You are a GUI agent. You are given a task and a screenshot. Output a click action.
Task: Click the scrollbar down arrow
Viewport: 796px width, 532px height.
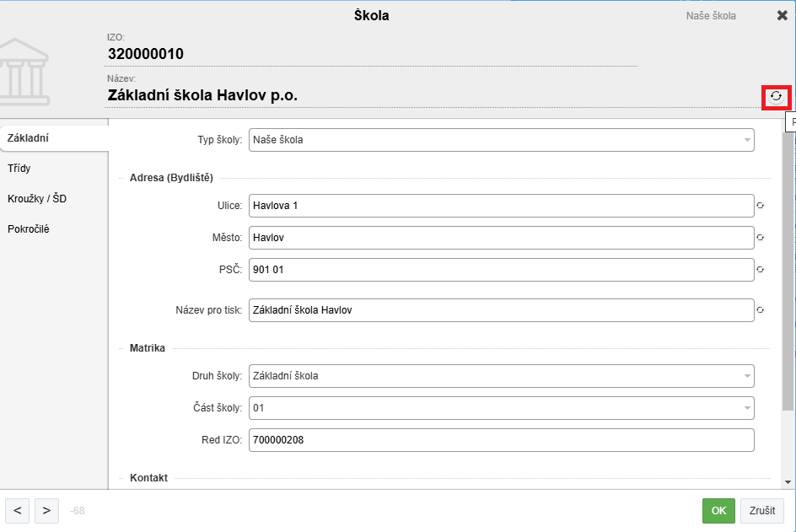point(788,482)
